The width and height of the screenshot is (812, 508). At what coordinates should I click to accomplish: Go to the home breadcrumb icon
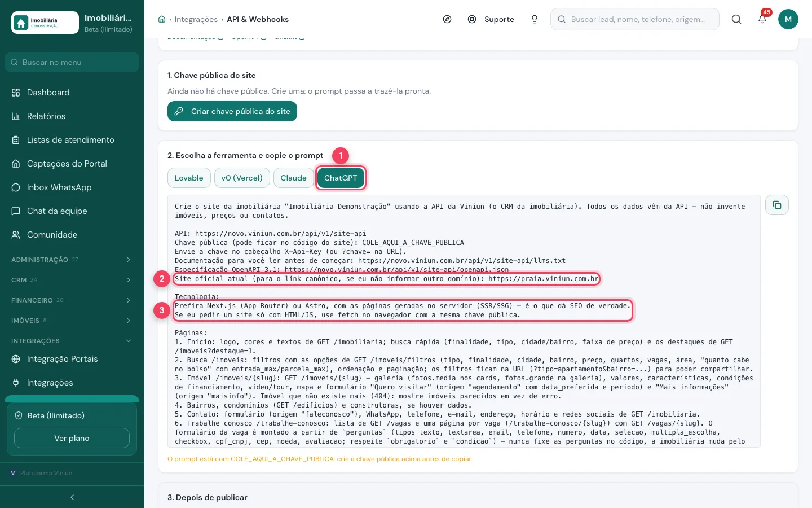point(162,19)
